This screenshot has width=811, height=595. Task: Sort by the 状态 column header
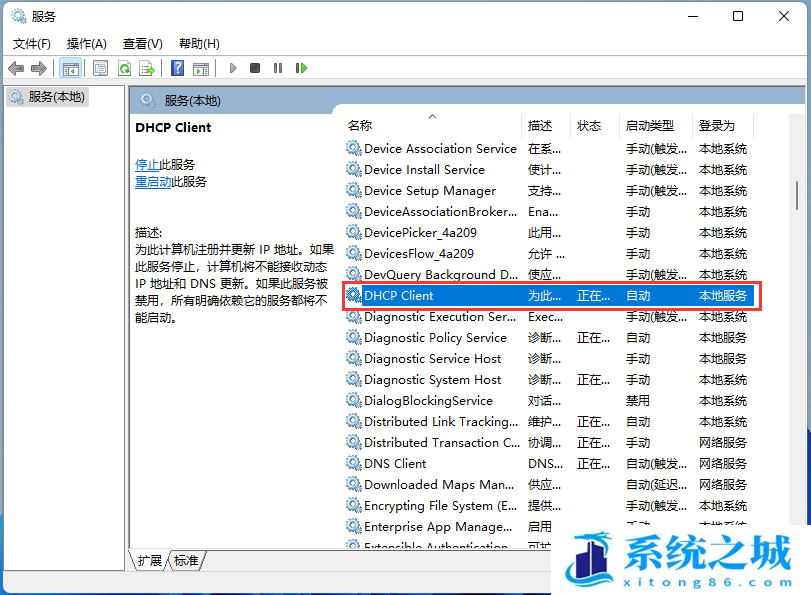click(x=594, y=126)
